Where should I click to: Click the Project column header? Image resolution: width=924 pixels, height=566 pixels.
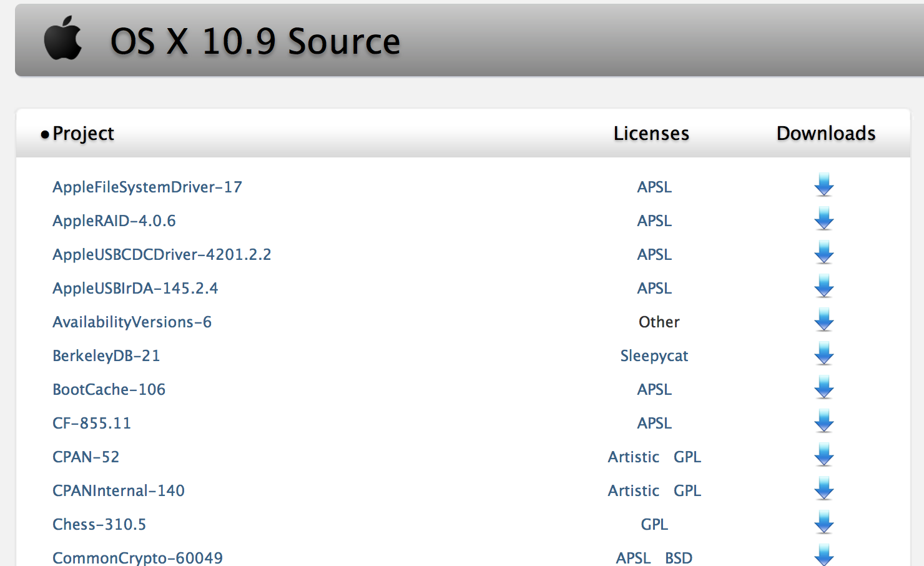click(83, 133)
